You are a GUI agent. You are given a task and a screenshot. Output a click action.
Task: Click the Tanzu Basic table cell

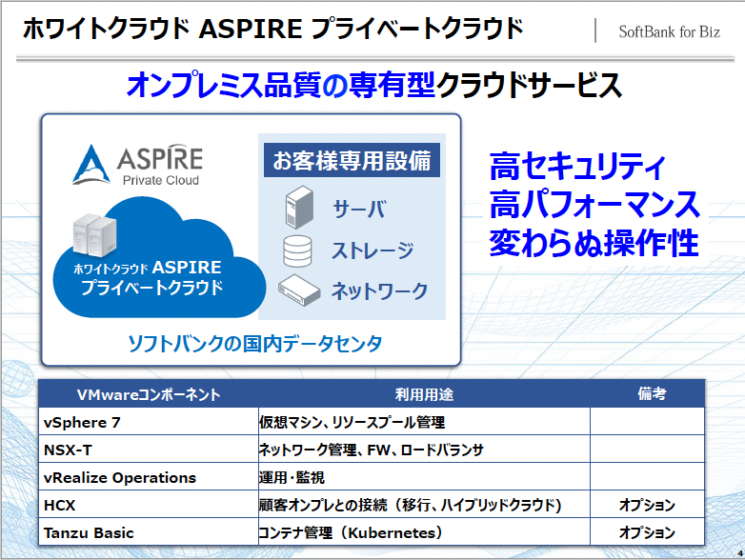pos(149,532)
